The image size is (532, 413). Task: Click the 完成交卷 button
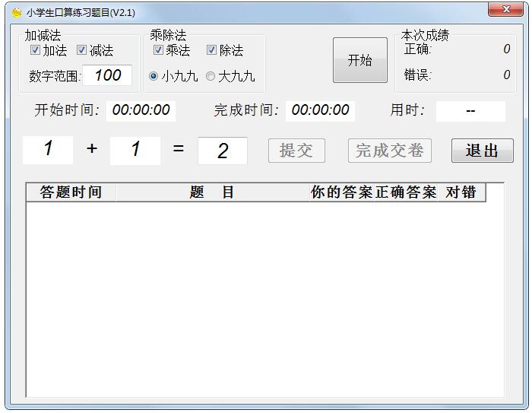[x=389, y=151]
